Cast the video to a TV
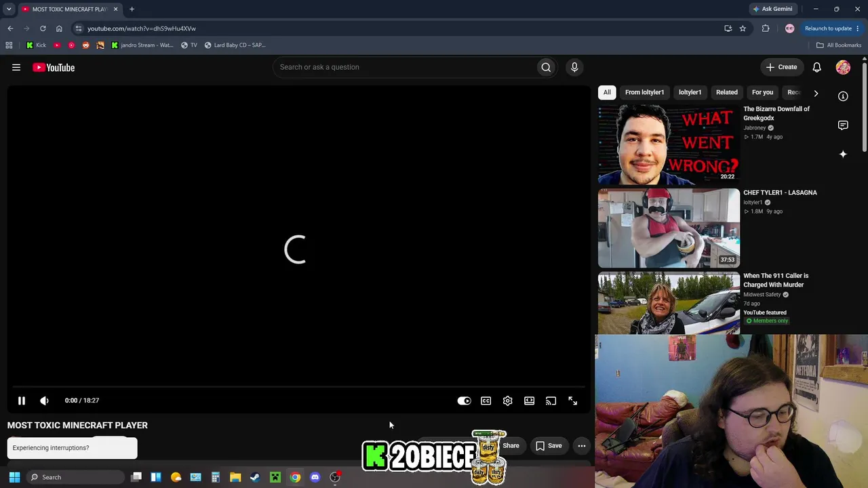This screenshot has width=868, height=488. coord(551,401)
